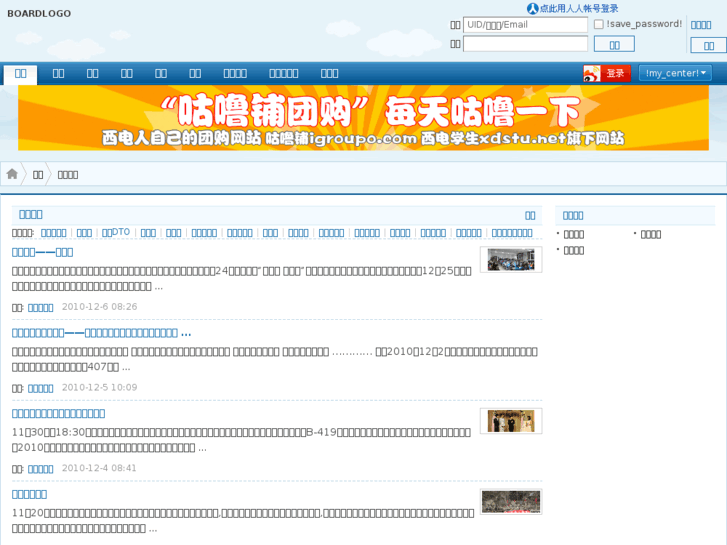Open the tag link ending in DTO

tap(116, 232)
